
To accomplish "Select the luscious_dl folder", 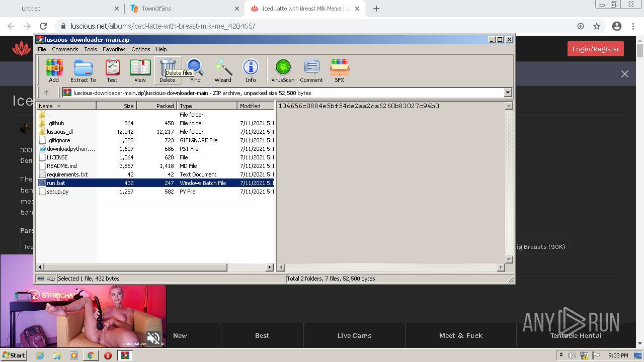I will [x=155, y=132].
